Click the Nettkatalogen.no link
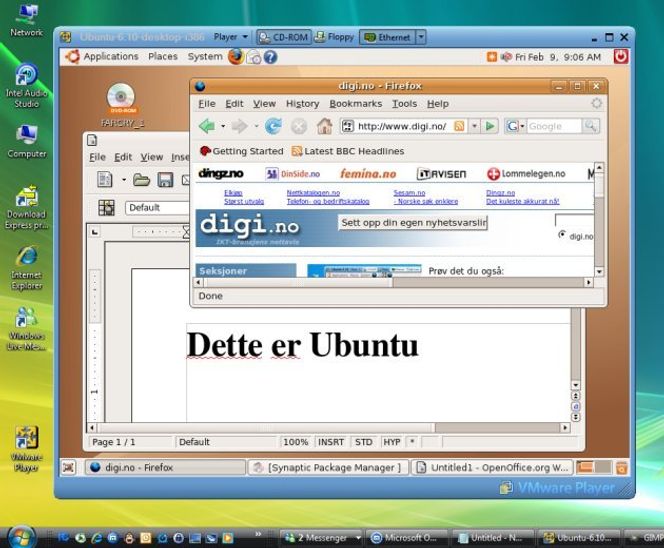664x548 pixels. [x=313, y=193]
